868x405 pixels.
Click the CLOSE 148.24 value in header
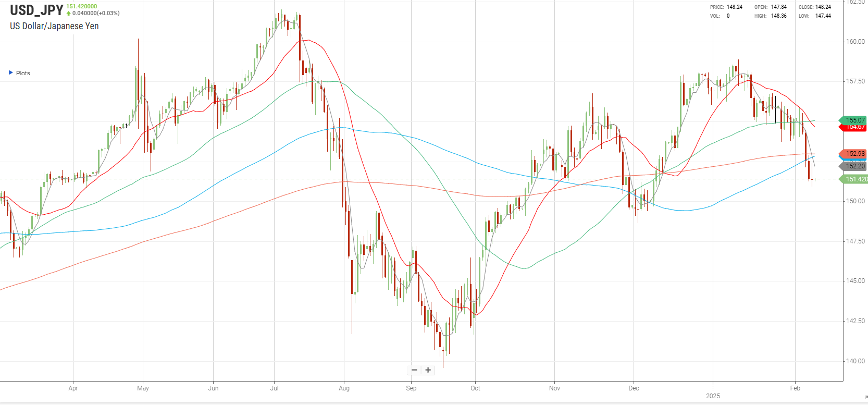(x=823, y=7)
